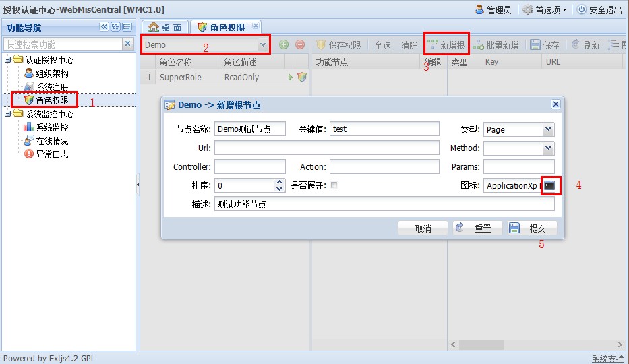Collapse the navigation panel with double-arrow icon
Viewport: 629px width, 364px height.
coord(104,27)
